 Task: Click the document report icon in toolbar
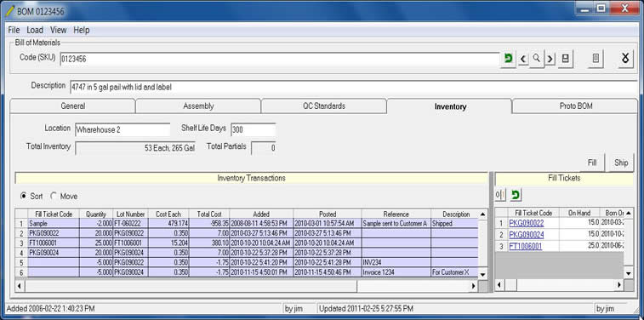click(596, 59)
